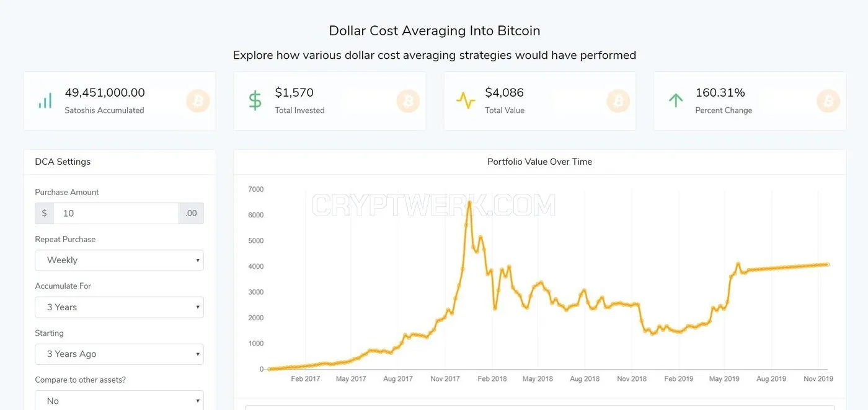Open the Repeat Purchase Weekly dropdown
868x410 pixels.
[119, 260]
